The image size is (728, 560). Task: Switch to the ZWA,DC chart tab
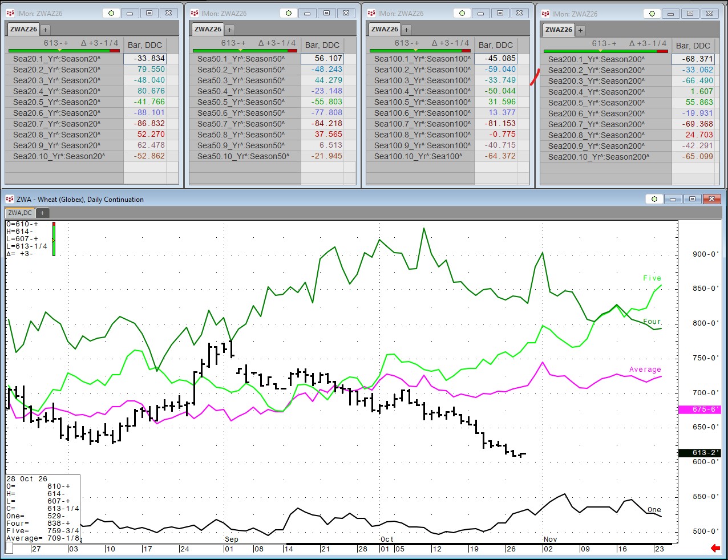pos(20,213)
